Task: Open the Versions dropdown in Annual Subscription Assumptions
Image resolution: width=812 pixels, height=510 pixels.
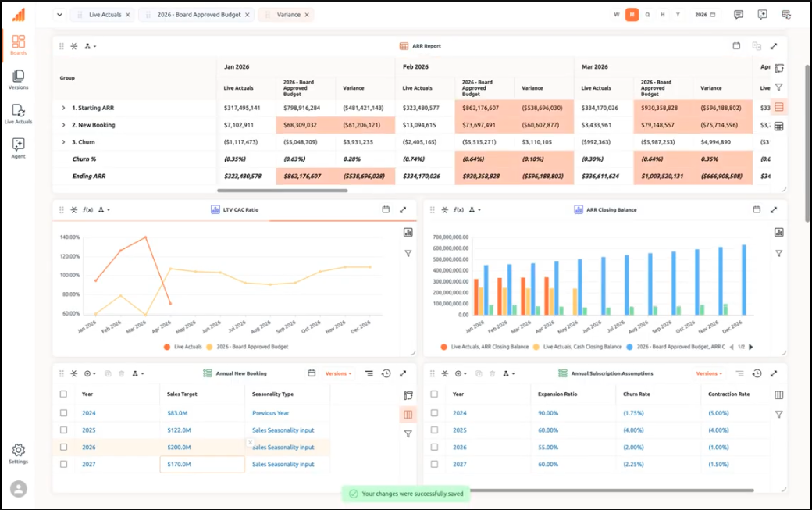Action: [x=709, y=373]
